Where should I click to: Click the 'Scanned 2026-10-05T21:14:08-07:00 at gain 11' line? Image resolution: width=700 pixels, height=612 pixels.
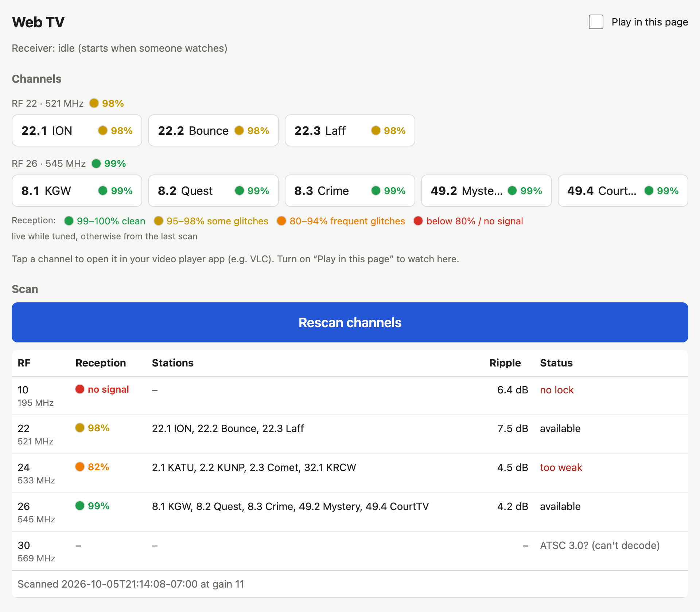(131, 584)
